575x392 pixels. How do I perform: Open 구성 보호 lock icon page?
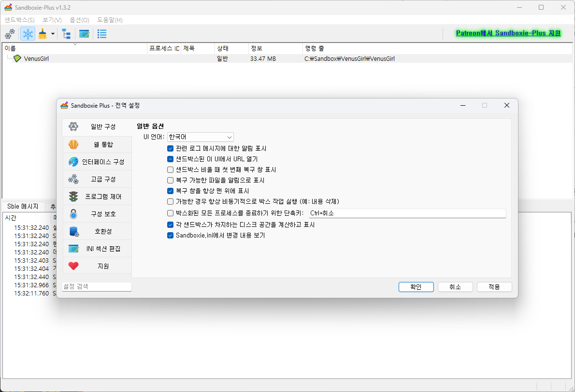click(x=97, y=214)
